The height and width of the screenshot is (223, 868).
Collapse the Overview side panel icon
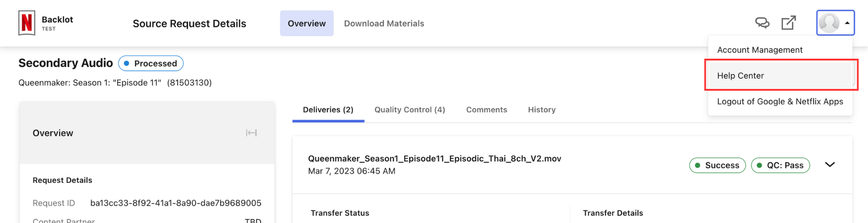(251, 133)
